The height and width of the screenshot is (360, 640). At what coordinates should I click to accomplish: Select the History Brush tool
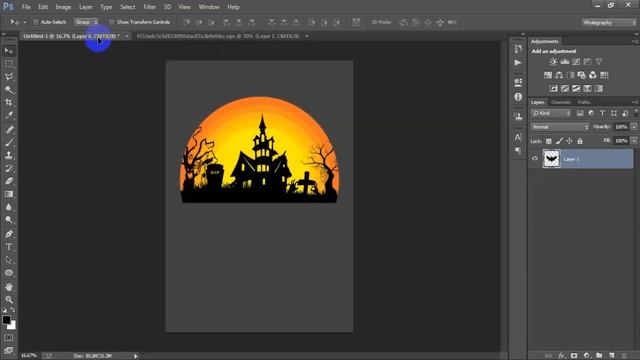(9, 168)
